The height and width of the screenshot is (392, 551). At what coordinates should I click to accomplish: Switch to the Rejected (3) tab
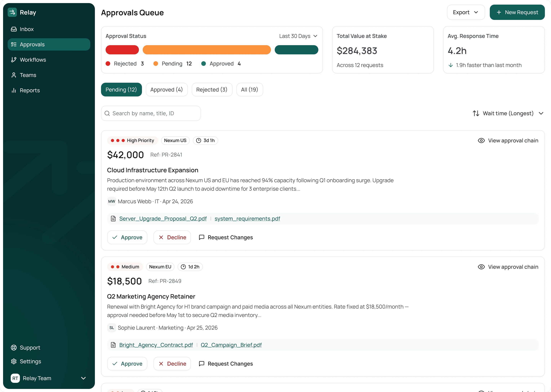point(212,90)
